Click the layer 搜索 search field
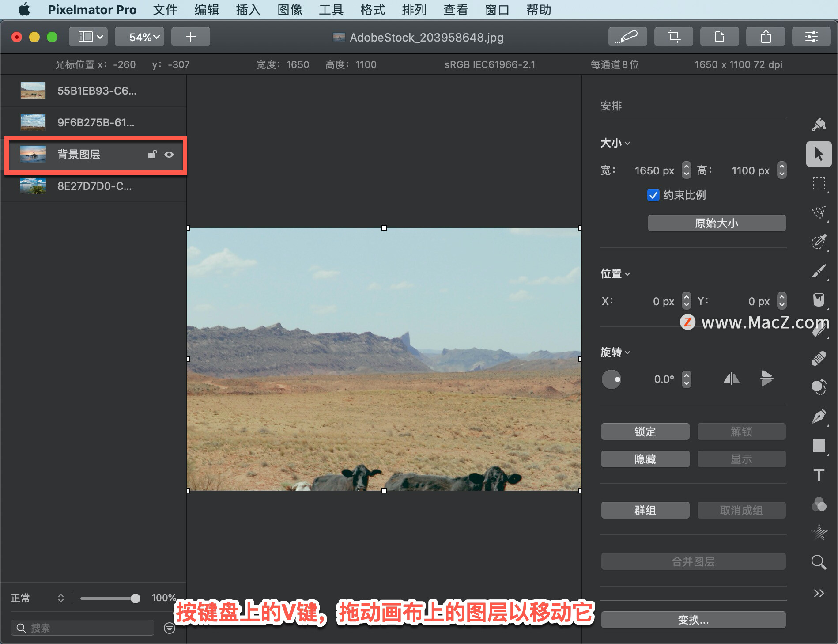838x644 pixels. pos(83,628)
